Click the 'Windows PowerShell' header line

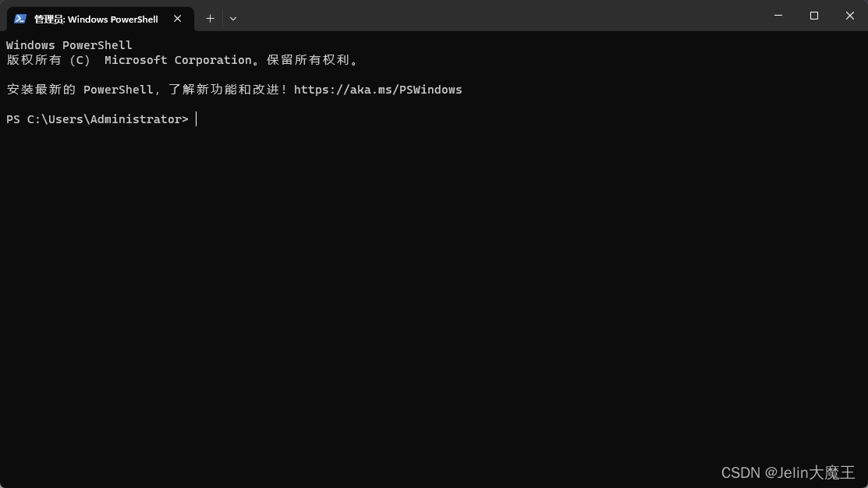click(x=69, y=45)
